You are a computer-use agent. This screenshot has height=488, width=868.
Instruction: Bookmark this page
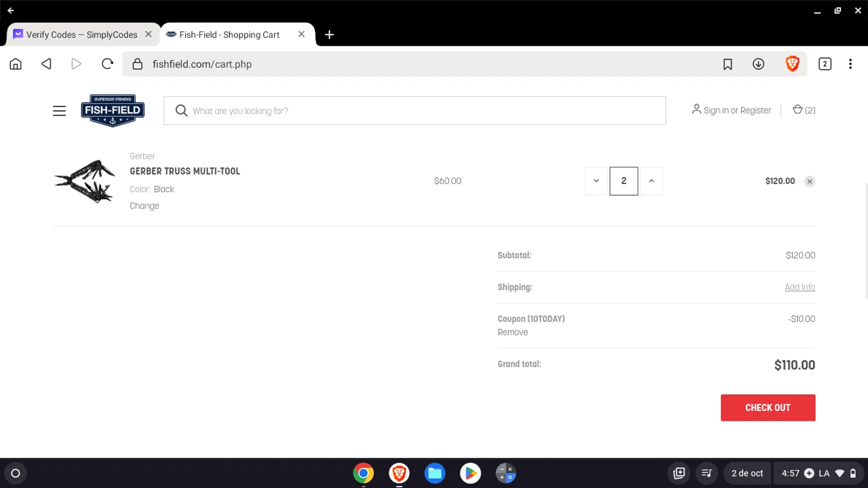pos(728,64)
